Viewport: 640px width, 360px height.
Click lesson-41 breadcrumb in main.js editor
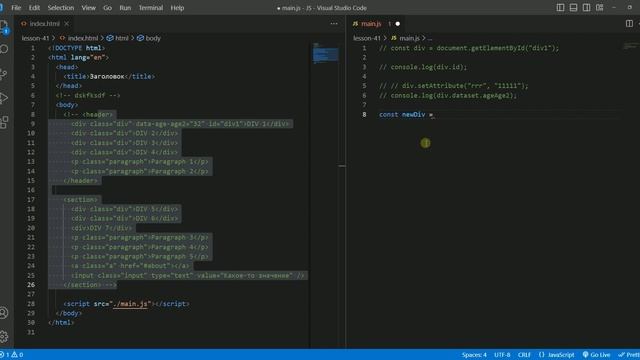coord(367,38)
